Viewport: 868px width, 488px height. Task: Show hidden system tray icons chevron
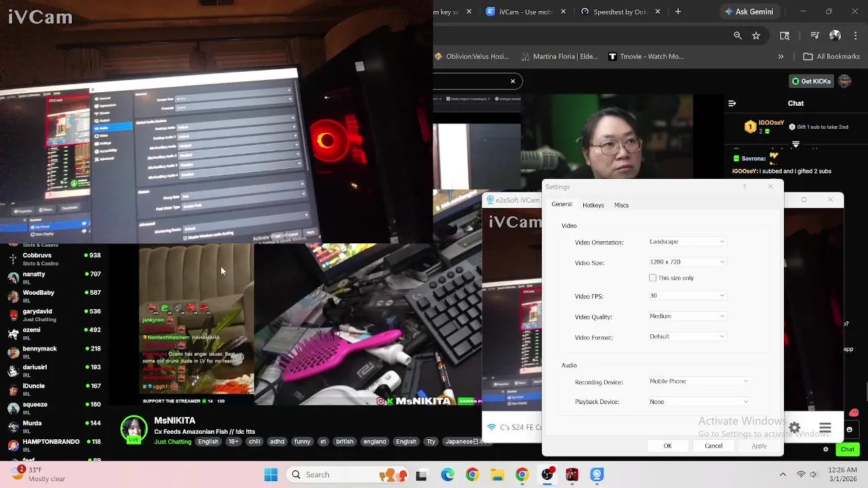click(x=783, y=474)
